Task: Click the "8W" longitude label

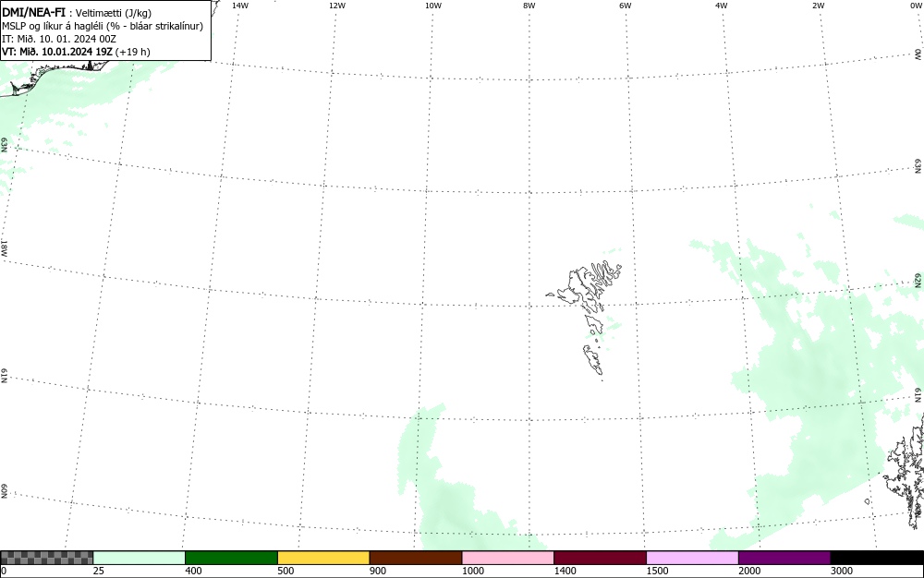Action: 529,6
